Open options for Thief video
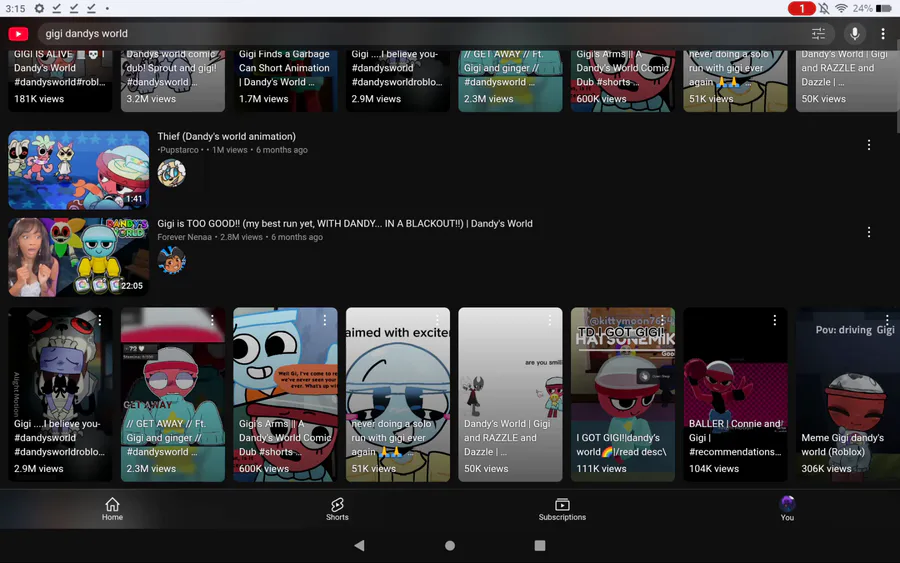The image size is (900, 563). 868,145
